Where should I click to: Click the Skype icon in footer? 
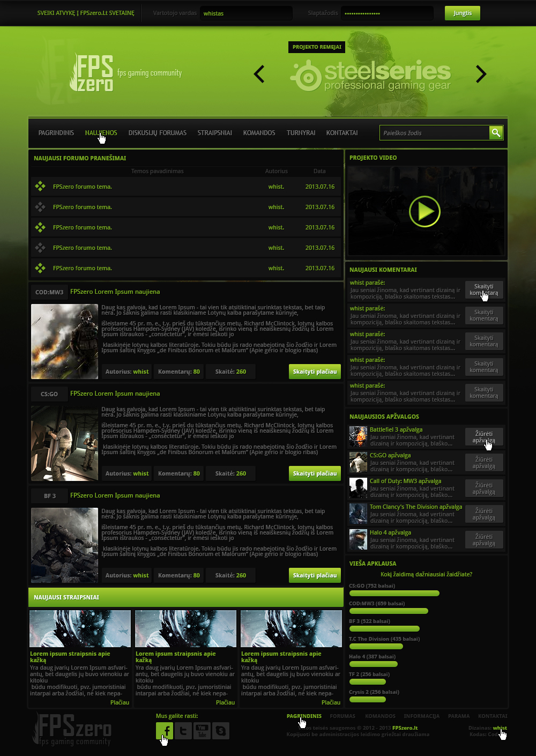point(221,730)
